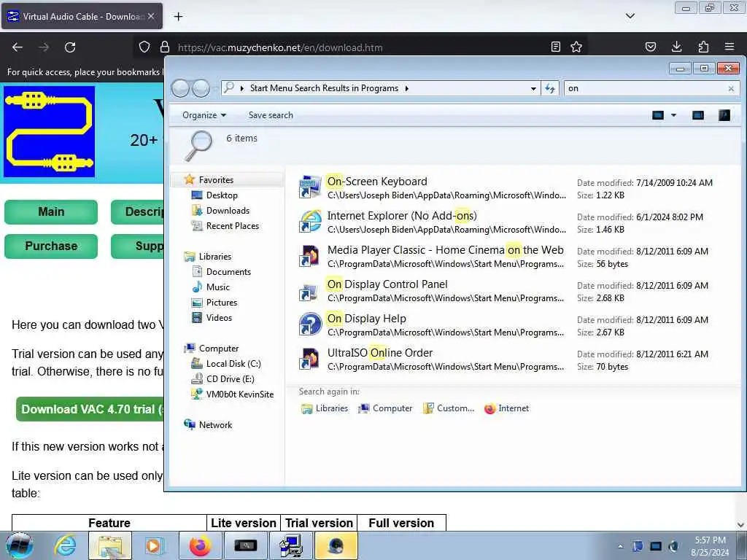Open the Explorer help button
747x560 pixels.
point(724,115)
